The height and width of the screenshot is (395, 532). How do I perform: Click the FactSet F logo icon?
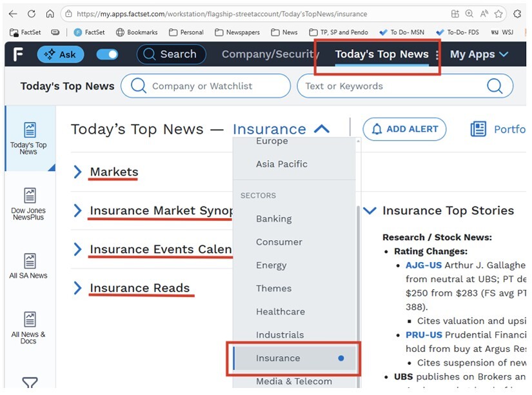point(18,54)
